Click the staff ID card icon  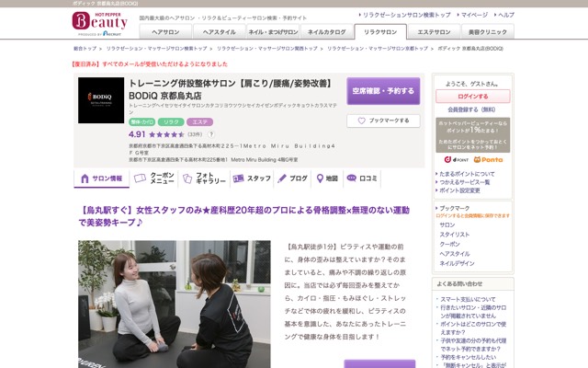[238, 178]
